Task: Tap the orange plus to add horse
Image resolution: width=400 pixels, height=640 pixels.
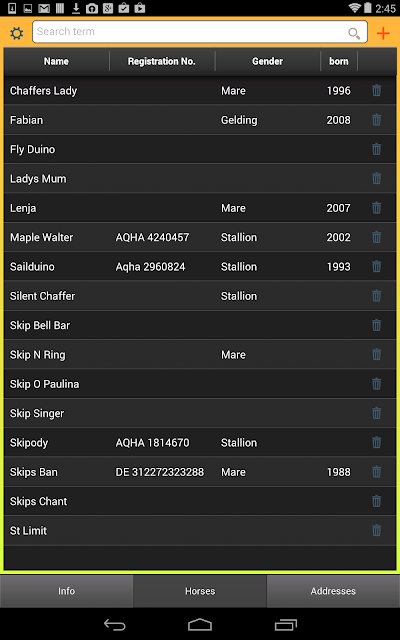Action: pos(383,33)
